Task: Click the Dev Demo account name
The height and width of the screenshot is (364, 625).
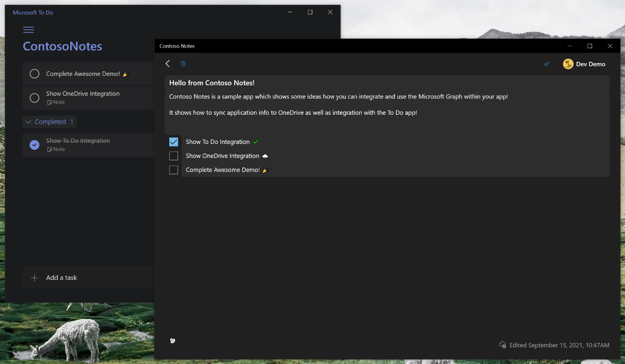Action: (590, 64)
